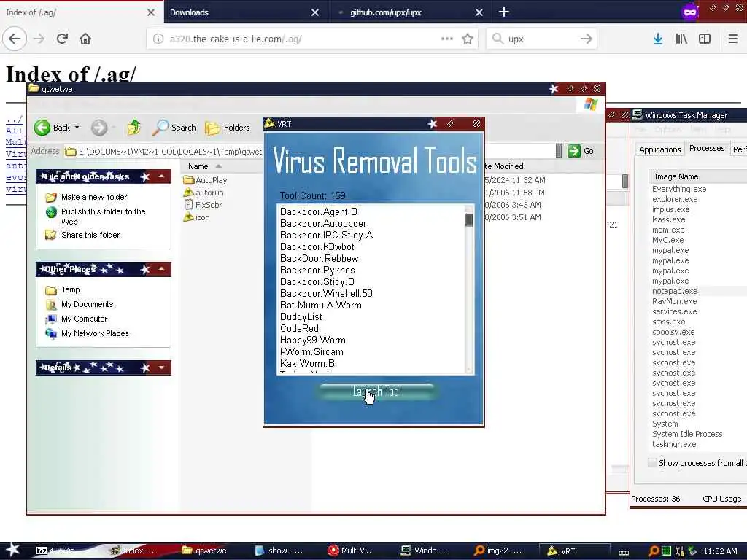Select Backdoor.K0wbot entry

tap(317, 246)
